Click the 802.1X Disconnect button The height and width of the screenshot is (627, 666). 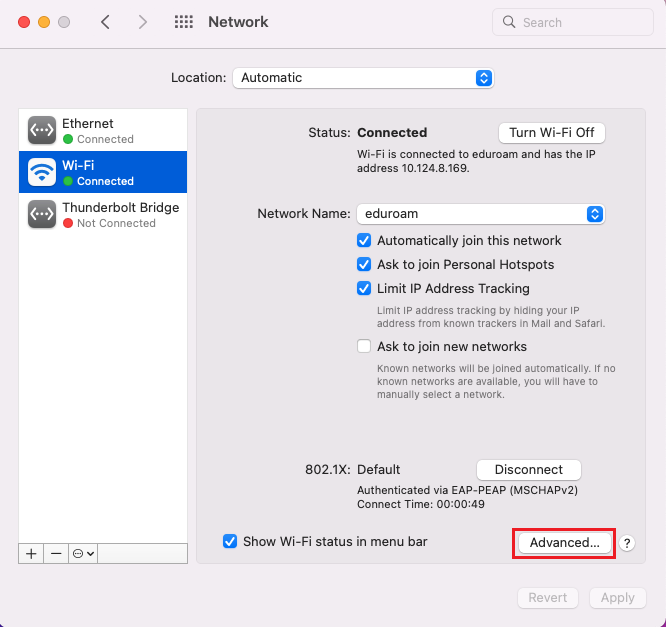528,469
